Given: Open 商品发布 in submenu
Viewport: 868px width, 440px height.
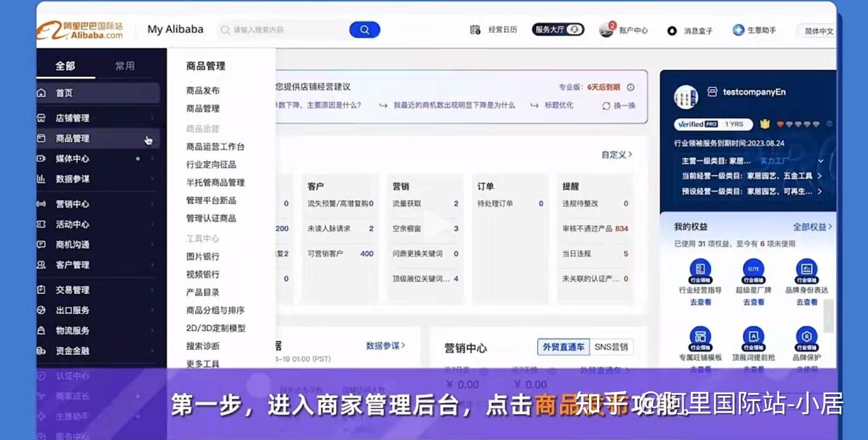Looking at the screenshot, I should click(203, 90).
